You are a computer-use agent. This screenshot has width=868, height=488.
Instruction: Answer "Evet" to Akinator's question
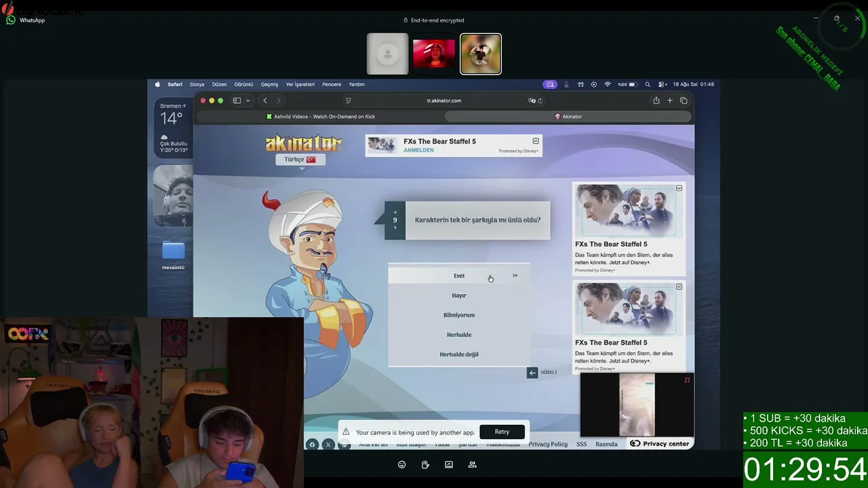(459, 276)
